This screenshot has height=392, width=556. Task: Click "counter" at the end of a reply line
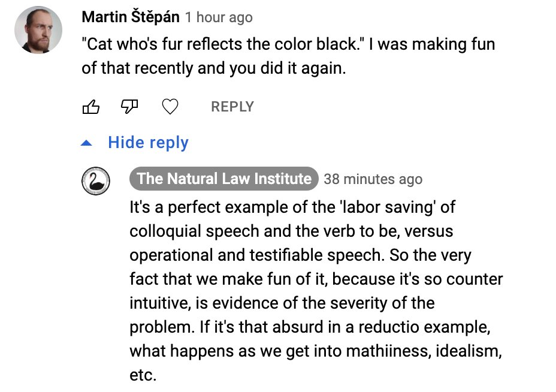pos(473,279)
